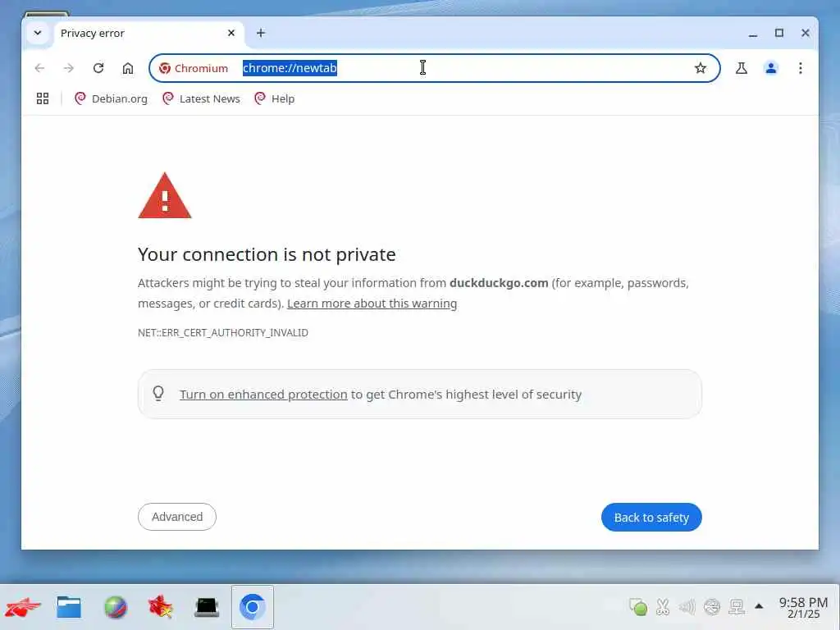The height and width of the screenshot is (630, 840).
Task: Open the profile avatar menu
Action: (771, 68)
